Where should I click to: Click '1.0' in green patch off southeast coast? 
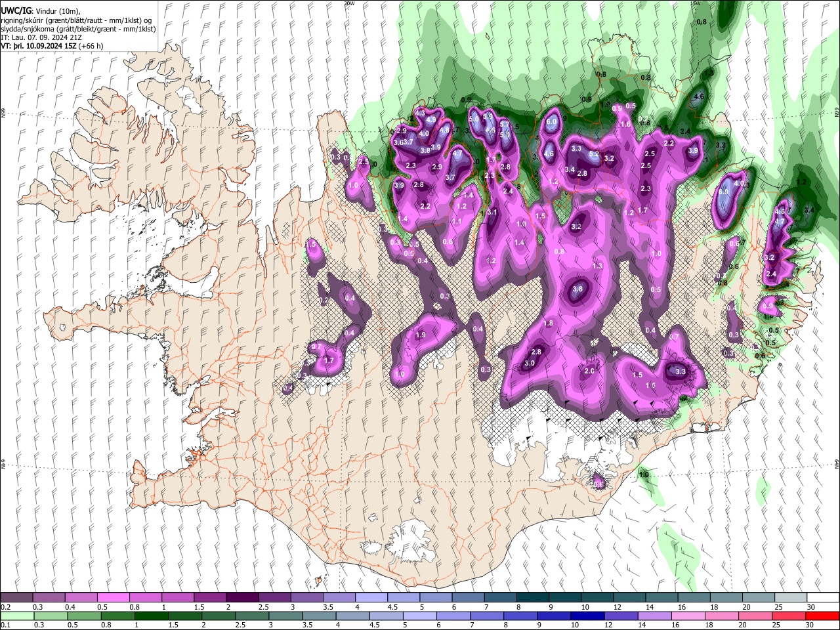(x=644, y=474)
